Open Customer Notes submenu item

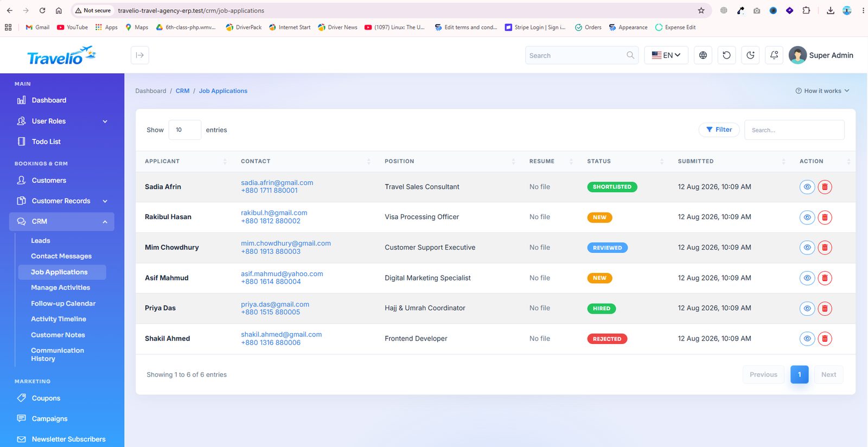(x=58, y=335)
